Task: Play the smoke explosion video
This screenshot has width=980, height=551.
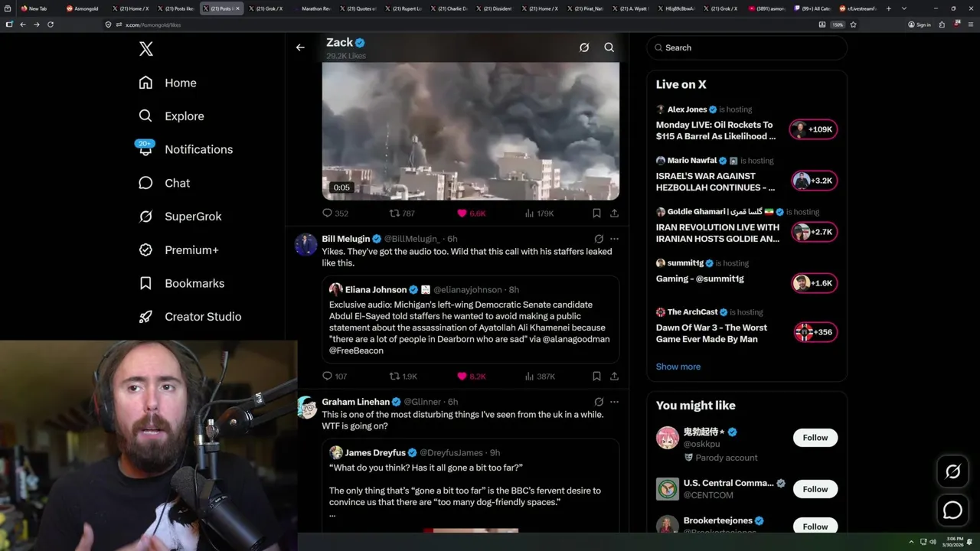Action: click(470, 130)
